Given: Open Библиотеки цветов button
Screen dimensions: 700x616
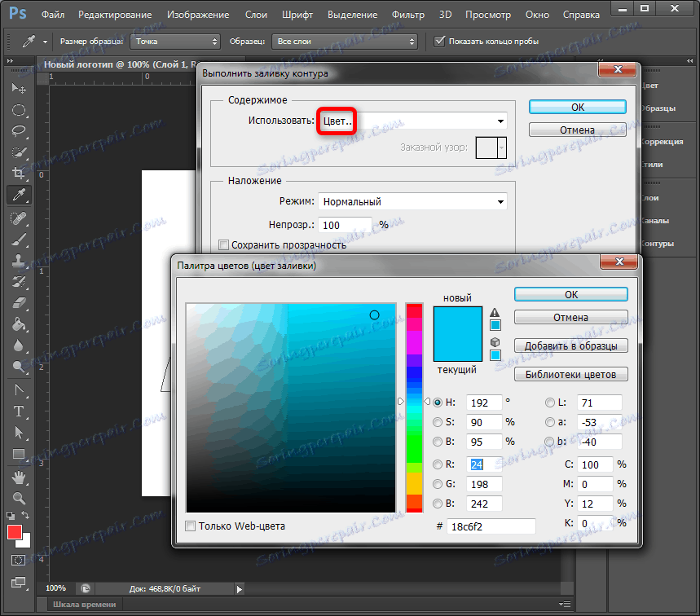Looking at the screenshot, I should pyautogui.click(x=570, y=374).
